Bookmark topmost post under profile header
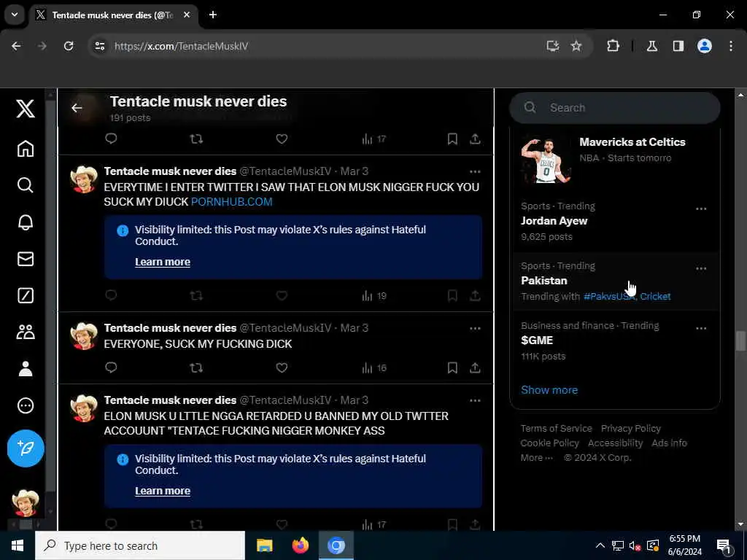This screenshot has width=747, height=560. (452, 139)
